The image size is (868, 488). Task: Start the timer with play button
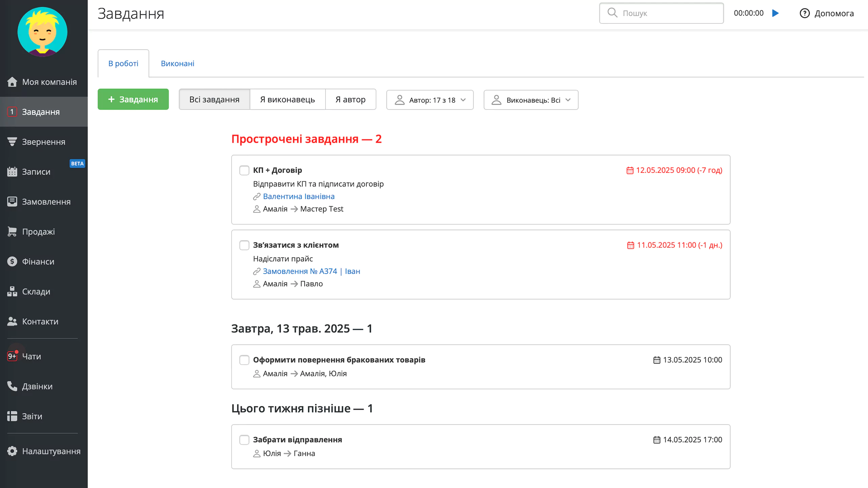tap(775, 13)
